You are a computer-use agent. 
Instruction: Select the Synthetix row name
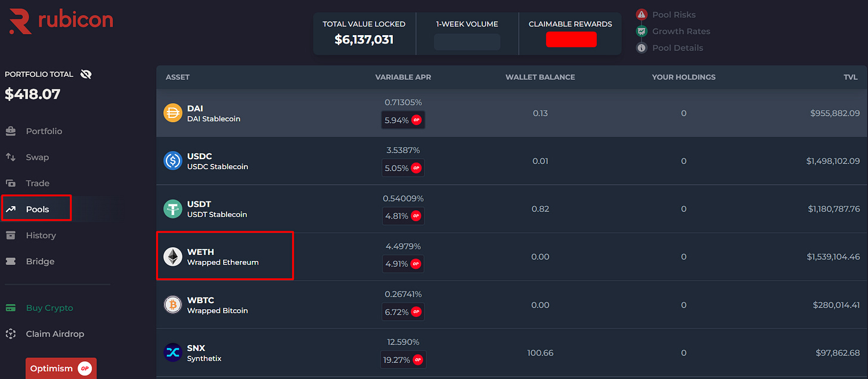pos(204,359)
